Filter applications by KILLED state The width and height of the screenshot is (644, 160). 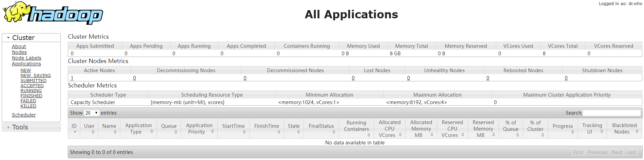28,106
